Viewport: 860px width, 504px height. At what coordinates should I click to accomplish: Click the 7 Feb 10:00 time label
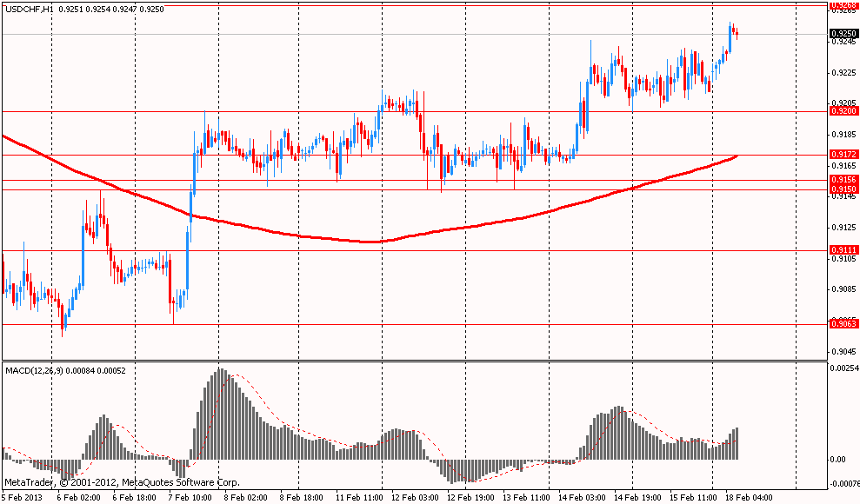(x=190, y=497)
